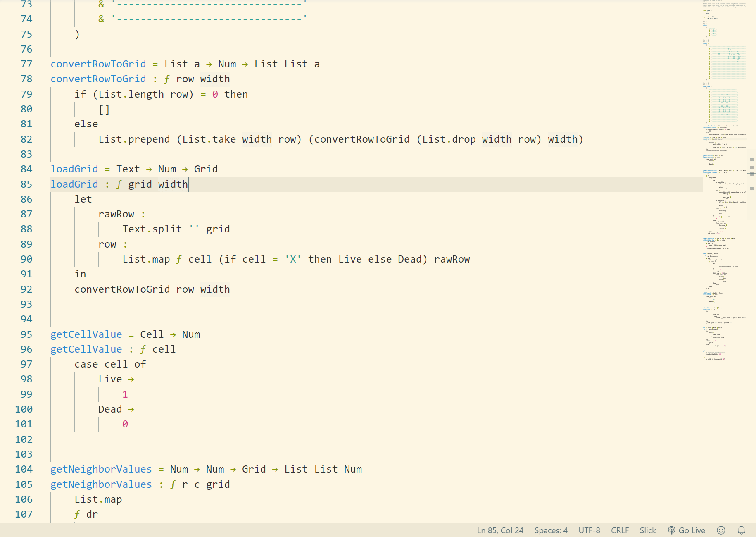Change UTF-8 file encoding
The image size is (756, 537).
[589, 530]
